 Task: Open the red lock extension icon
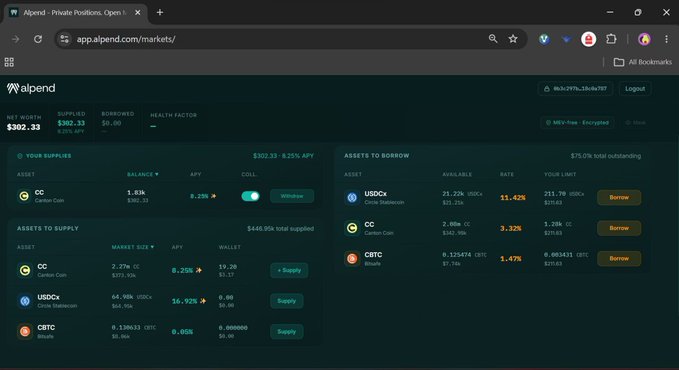(588, 39)
